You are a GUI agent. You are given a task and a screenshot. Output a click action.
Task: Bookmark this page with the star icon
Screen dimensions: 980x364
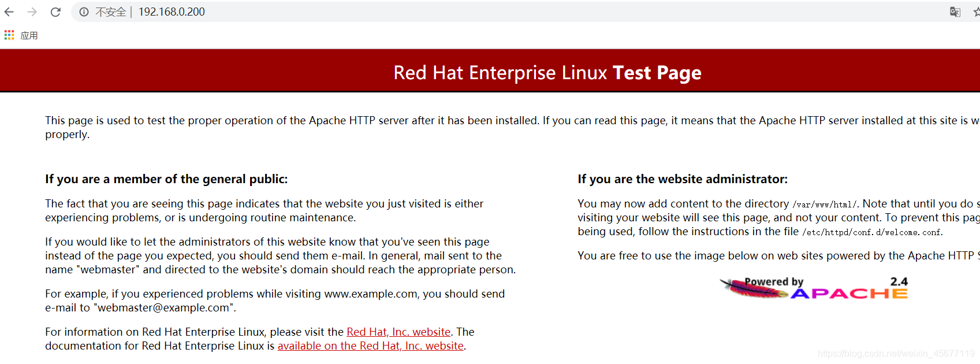click(977, 12)
